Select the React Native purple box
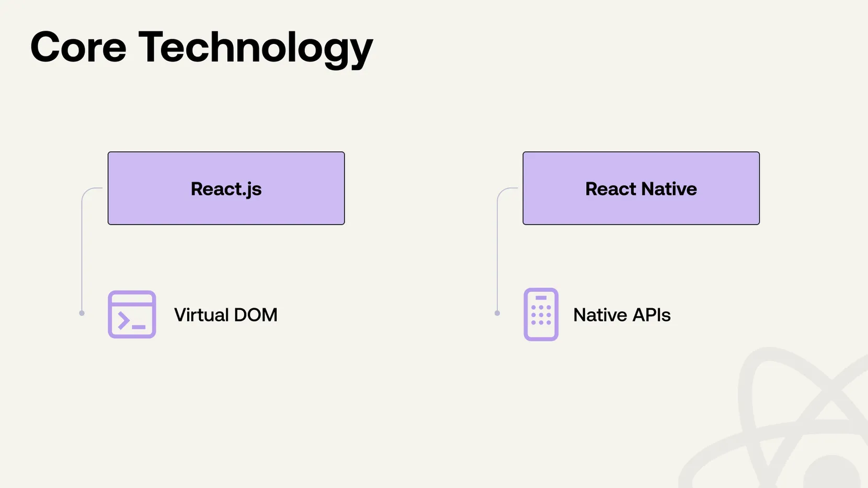 [641, 188]
